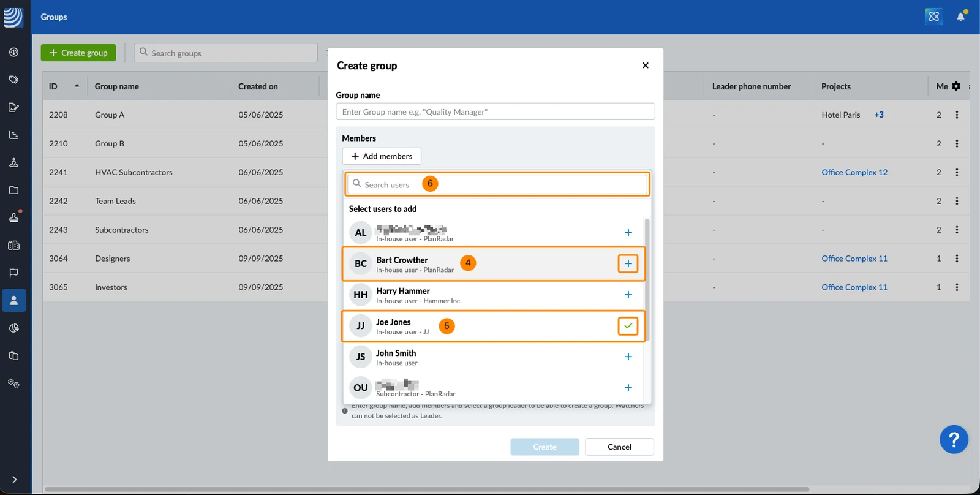Click the Create button in the dialog
The image size is (980, 495).
(545, 447)
